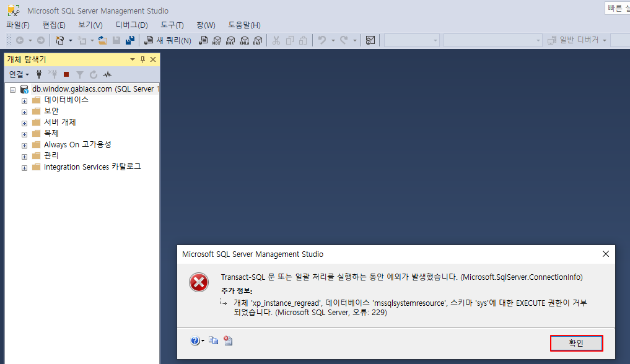The height and width of the screenshot is (364, 630).
Task: Toggle the auto-hide pin on 개체 탐색기
Action: [x=142, y=59]
